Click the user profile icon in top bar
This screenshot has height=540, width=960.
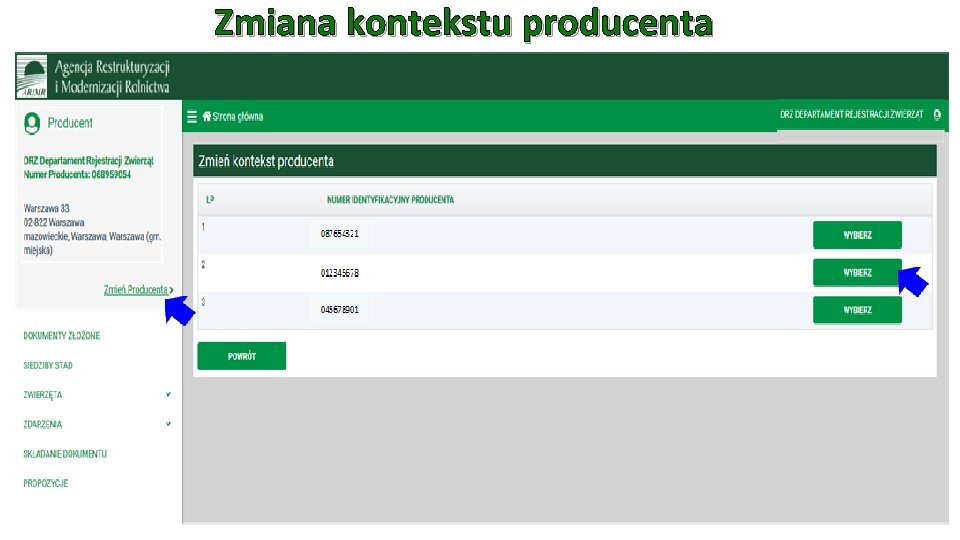pyautogui.click(x=937, y=114)
